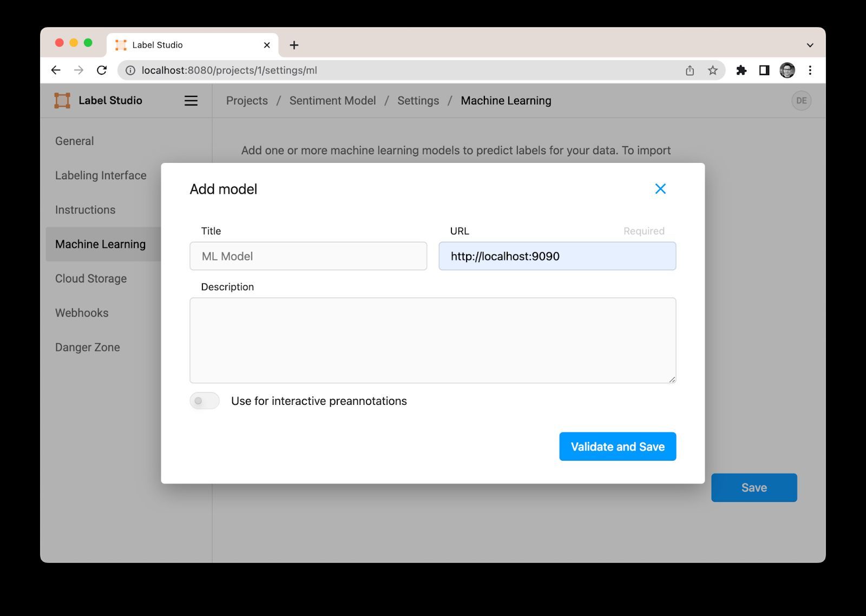Open a new browser tab

294,45
